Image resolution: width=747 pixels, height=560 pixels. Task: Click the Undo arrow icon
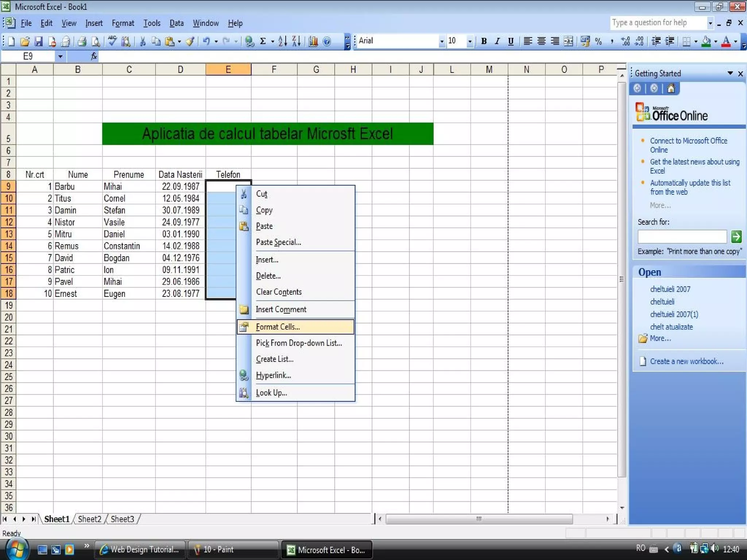point(206,41)
